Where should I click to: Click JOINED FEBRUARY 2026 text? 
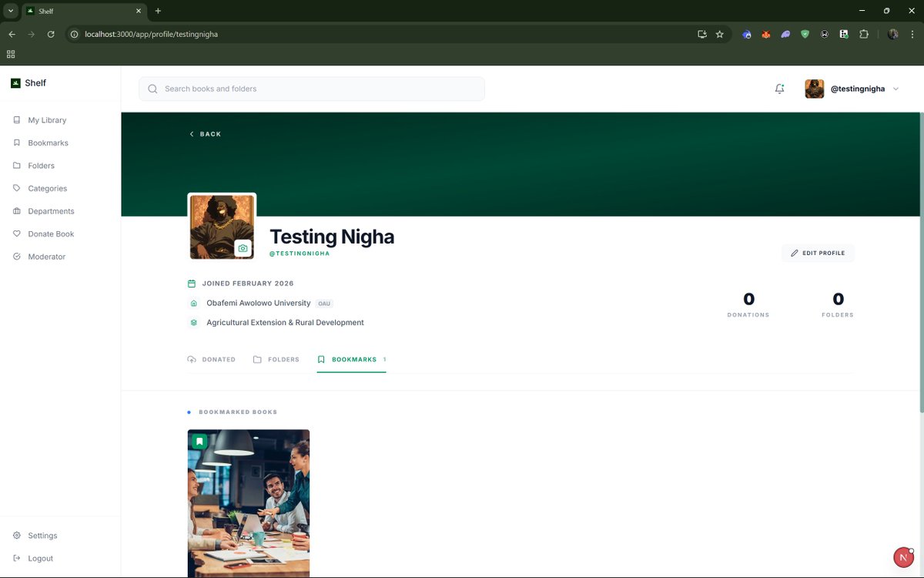(248, 284)
